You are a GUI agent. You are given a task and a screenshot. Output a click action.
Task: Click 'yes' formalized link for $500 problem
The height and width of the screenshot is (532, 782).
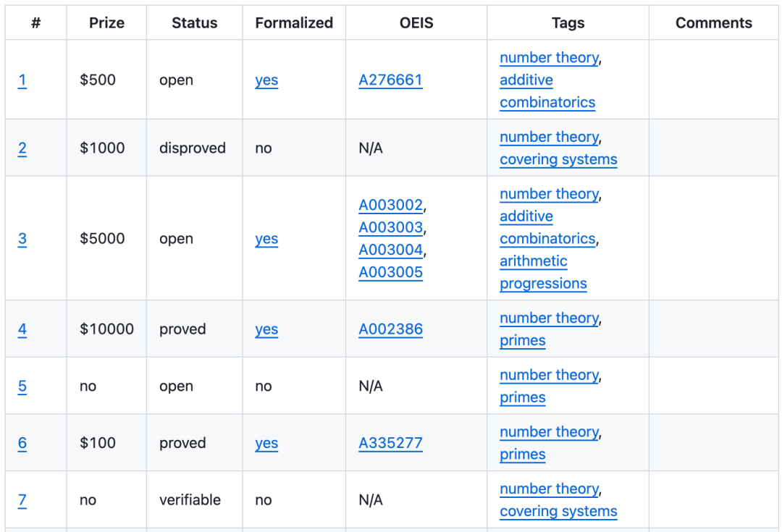pyautogui.click(x=266, y=80)
